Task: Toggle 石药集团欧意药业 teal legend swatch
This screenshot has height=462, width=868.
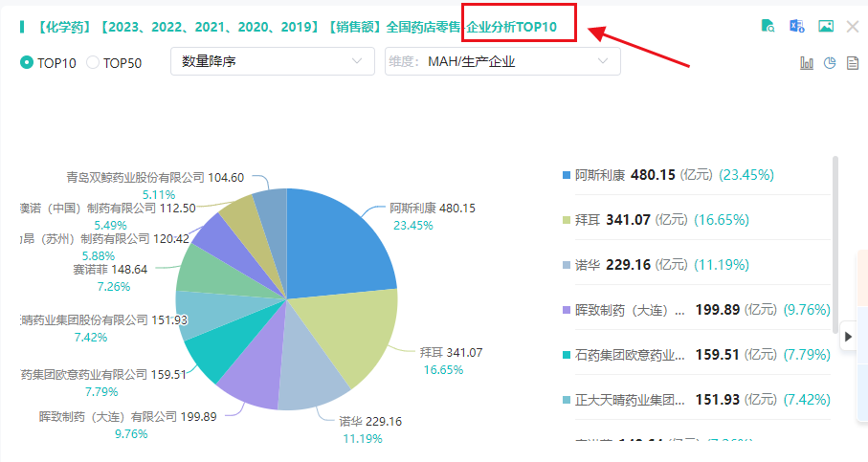Action: pyautogui.click(x=567, y=355)
